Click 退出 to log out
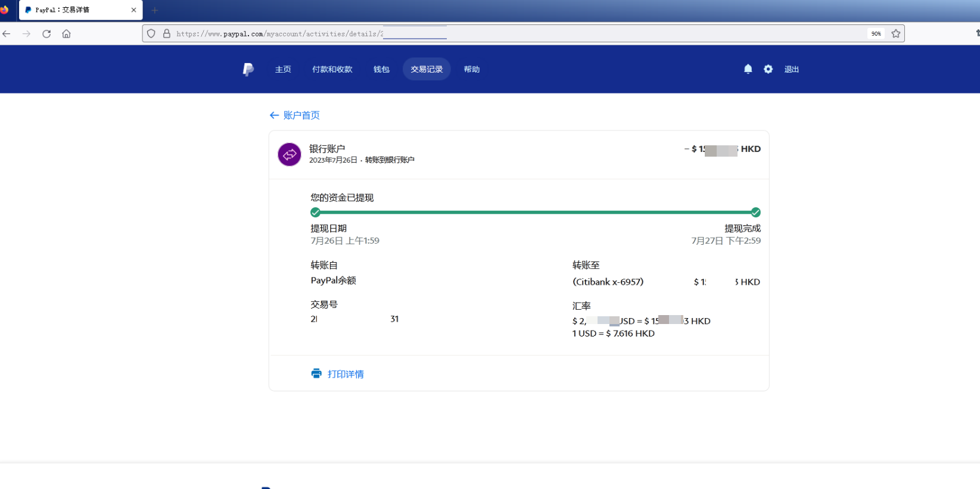The width and height of the screenshot is (980, 489). point(792,69)
